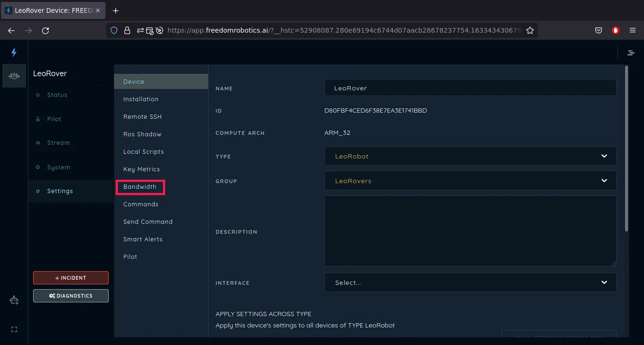Click the Freedom Robotics lightning bolt logo
This screenshot has width=644, height=345.
[14, 53]
